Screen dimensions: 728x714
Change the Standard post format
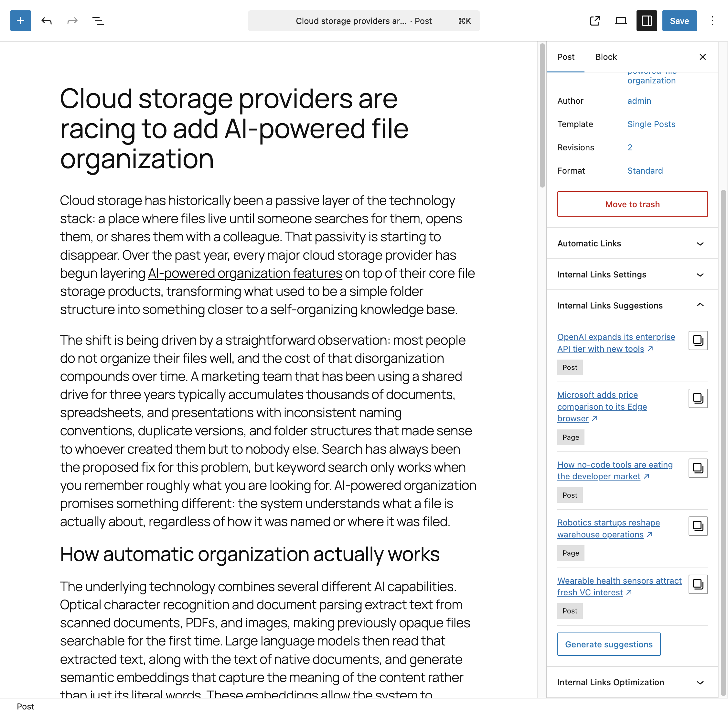click(645, 171)
